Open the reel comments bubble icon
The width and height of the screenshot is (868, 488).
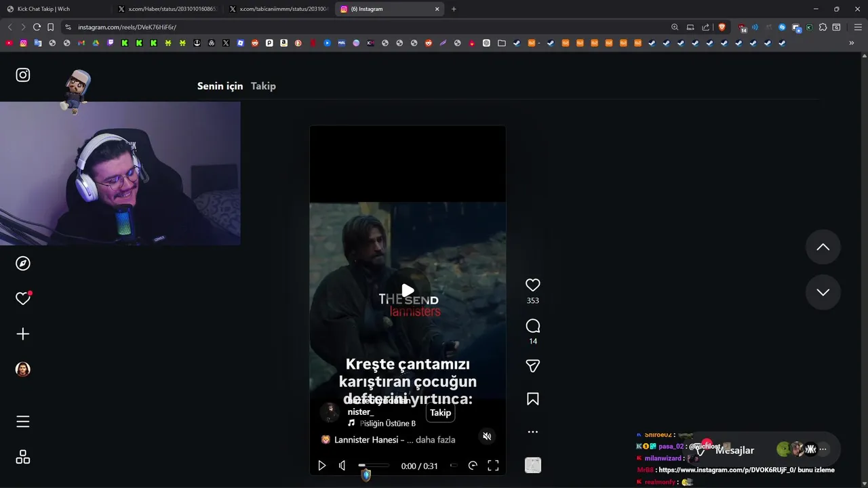[x=533, y=326]
